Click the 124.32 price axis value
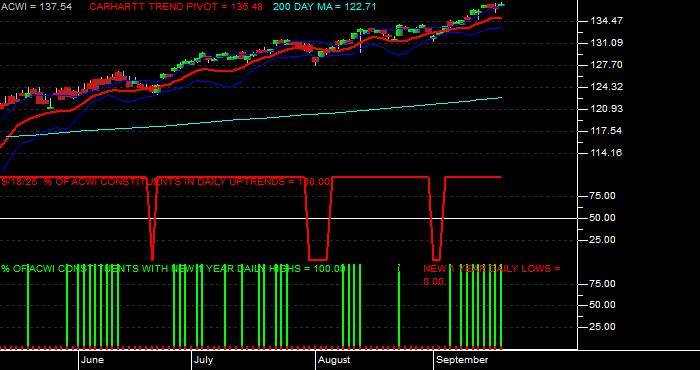 point(606,87)
